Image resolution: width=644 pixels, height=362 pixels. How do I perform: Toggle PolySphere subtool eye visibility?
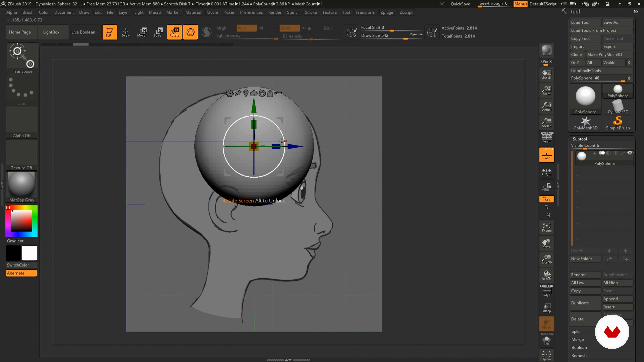coord(630,153)
